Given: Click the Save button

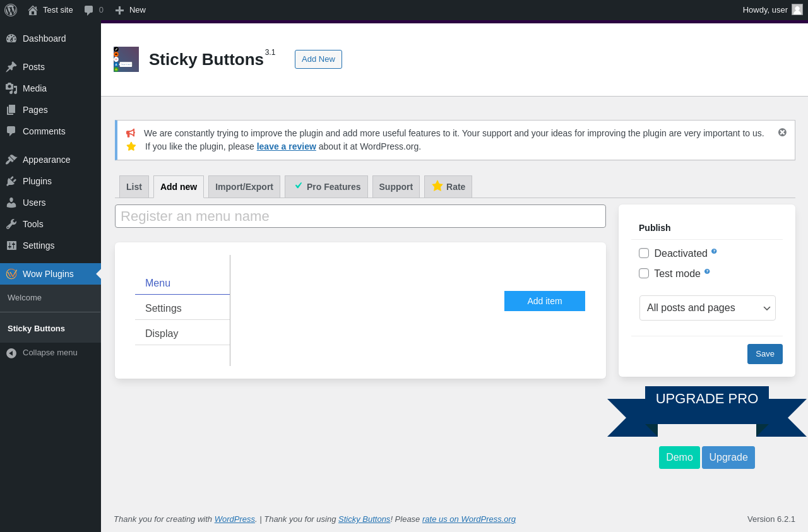Looking at the screenshot, I should point(765,354).
